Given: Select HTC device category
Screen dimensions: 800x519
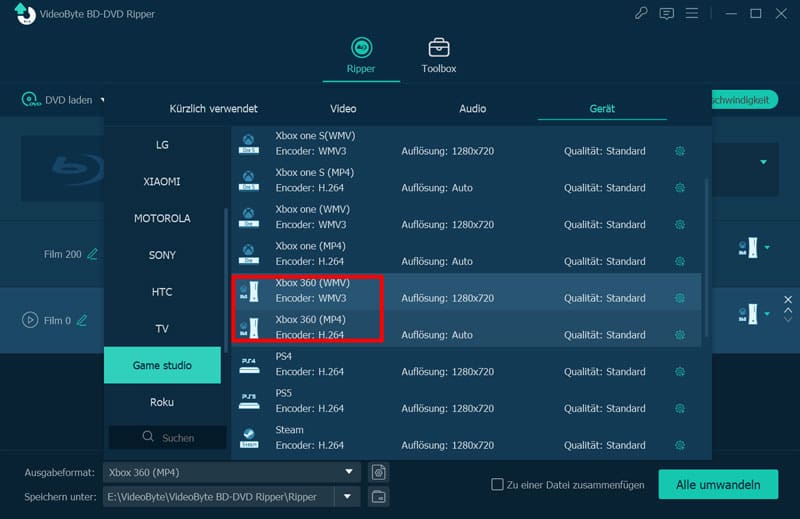Looking at the screenshot, I should (162, 292).
